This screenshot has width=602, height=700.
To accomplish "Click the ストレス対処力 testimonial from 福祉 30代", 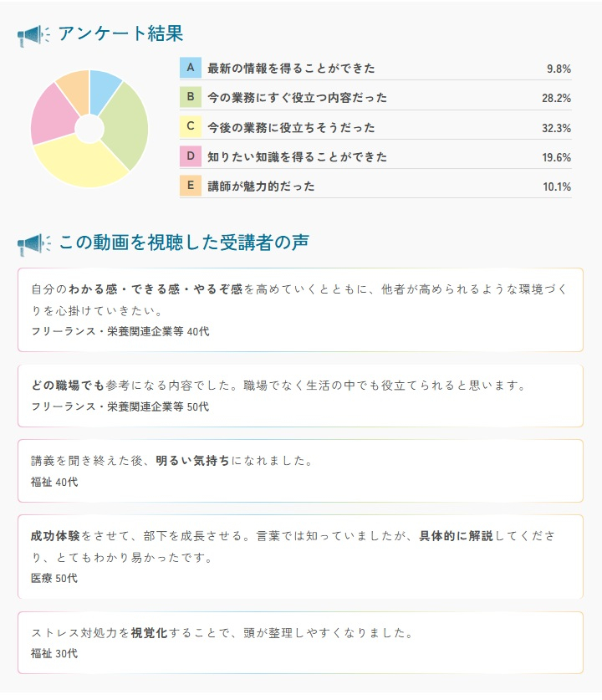I will pos(300,642).
